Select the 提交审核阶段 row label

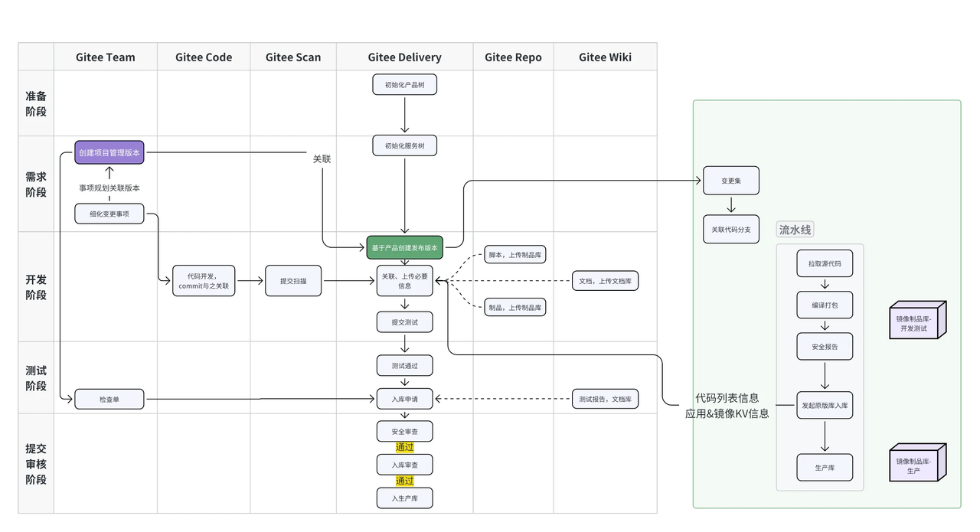click(x=36, y=464)
